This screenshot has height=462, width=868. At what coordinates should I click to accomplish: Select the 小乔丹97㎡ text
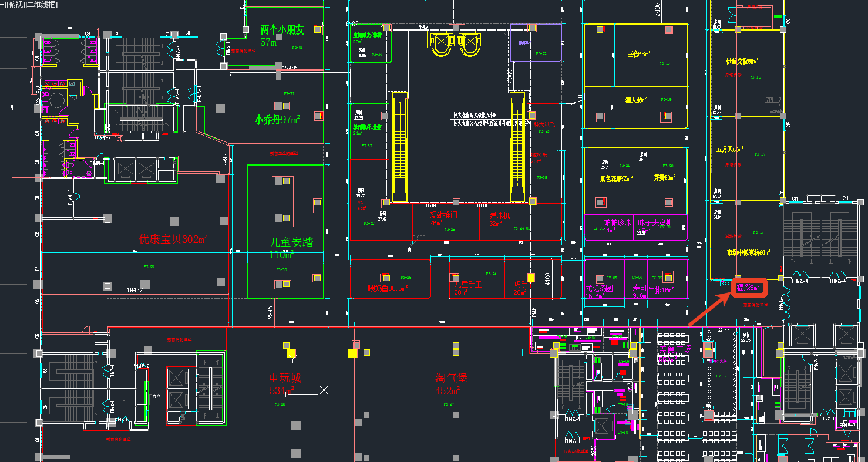tap(277, 120)
